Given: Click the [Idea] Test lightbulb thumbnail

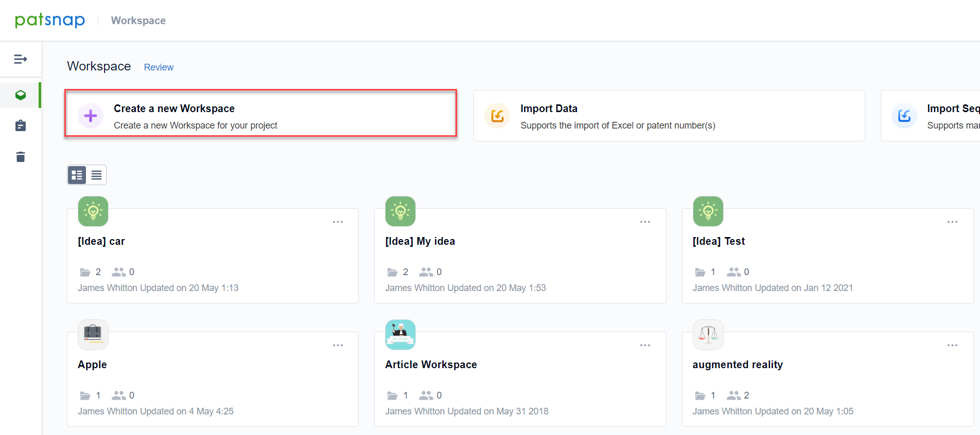Looking at the screenshot, I should (708, 211).
